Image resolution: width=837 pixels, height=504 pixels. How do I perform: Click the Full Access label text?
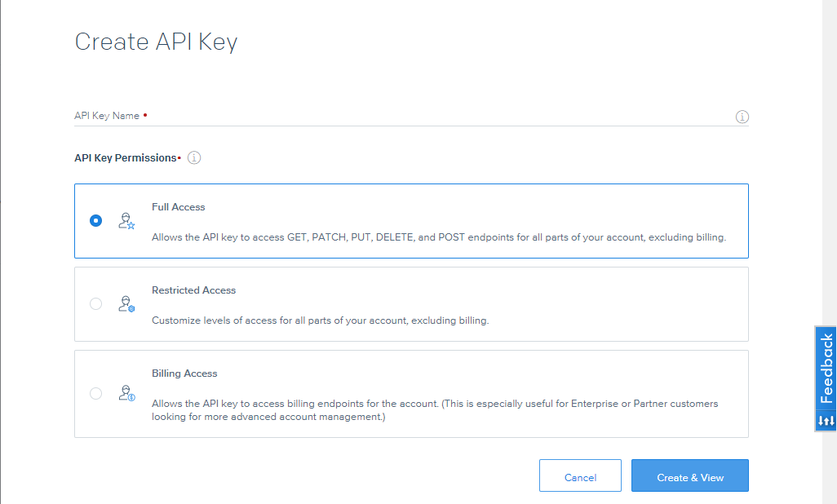[x=178, y=206]
